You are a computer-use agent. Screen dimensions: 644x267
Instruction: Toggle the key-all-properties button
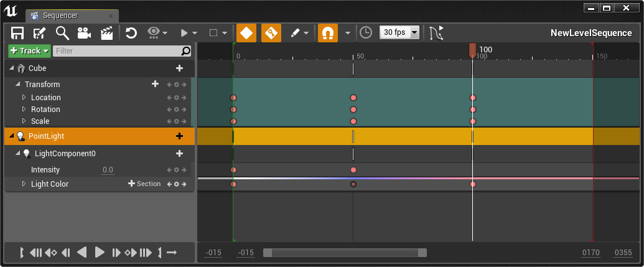(271, 33)
